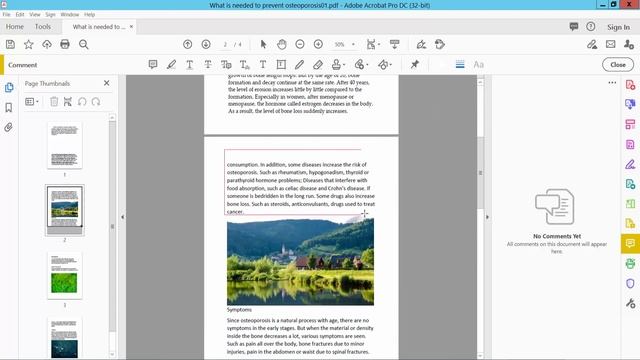Screen dimensions: 640x360
Task: Close the Comment toolbar
Action: point(618,64)
